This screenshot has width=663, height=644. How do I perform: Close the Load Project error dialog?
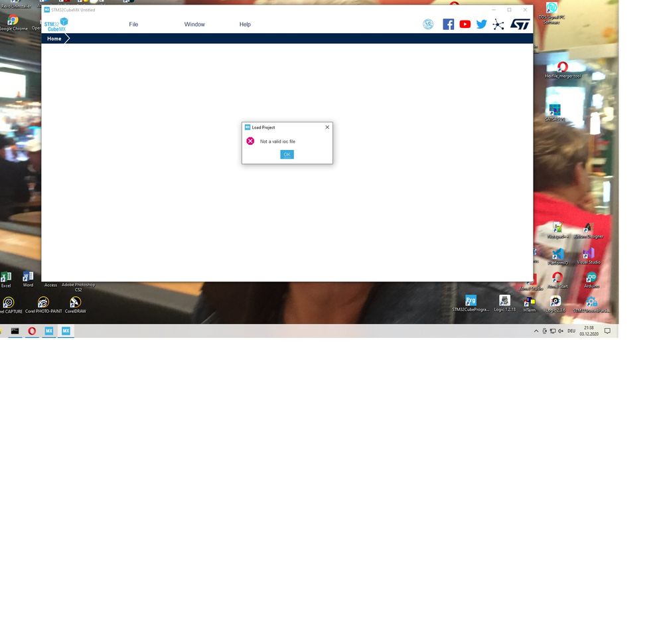click(x=327, y=127)
